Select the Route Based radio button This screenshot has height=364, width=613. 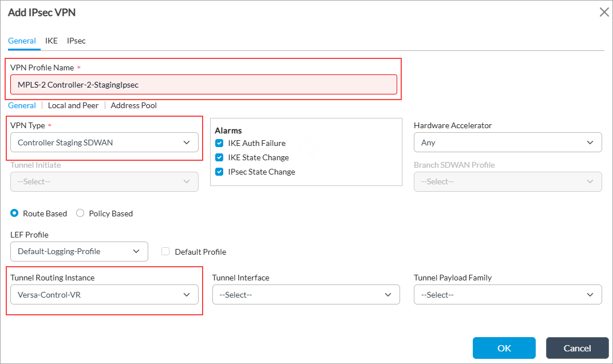click(x=15, y=213)
